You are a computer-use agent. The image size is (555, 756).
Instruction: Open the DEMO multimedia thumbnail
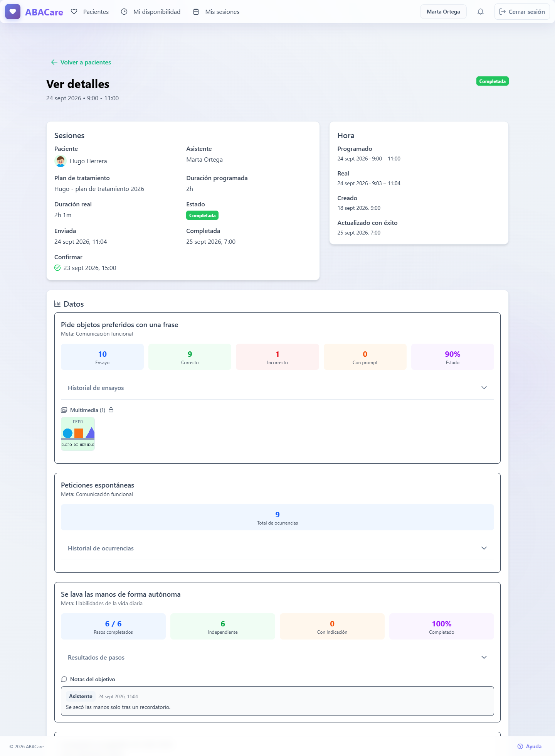pyautogui.click(x=78, y=434)
